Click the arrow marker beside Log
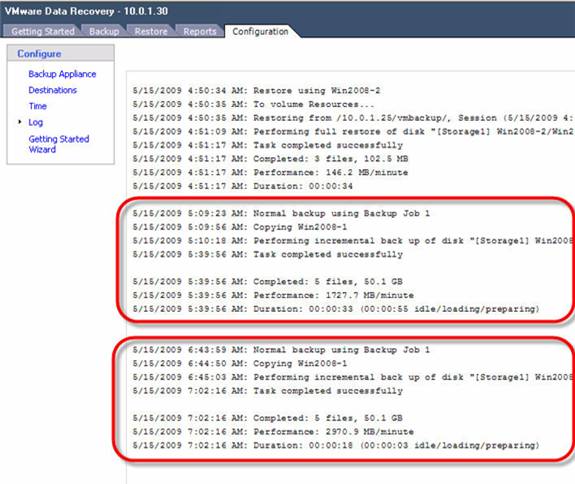Screen dimensions: 575x484 (x=20, y=122)
